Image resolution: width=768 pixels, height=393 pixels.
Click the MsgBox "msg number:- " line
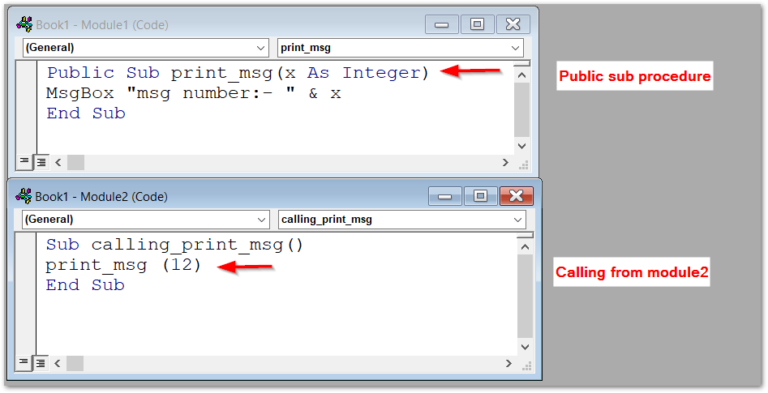(193, 93)
